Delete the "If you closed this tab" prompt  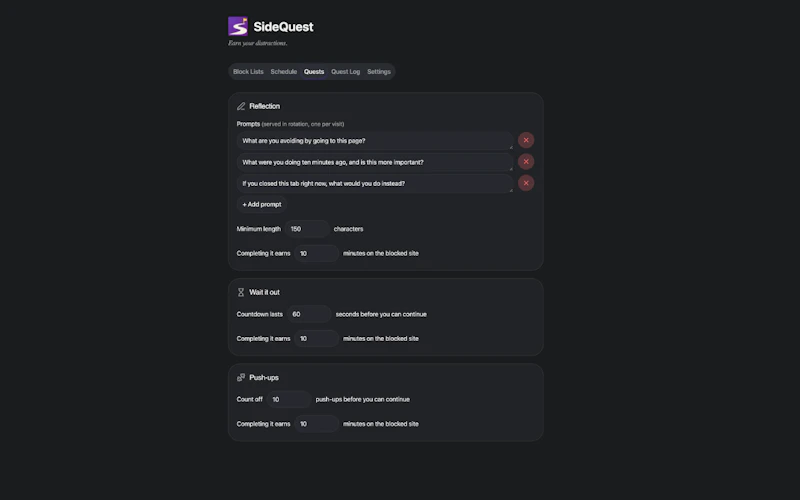[x=526, y=183]
